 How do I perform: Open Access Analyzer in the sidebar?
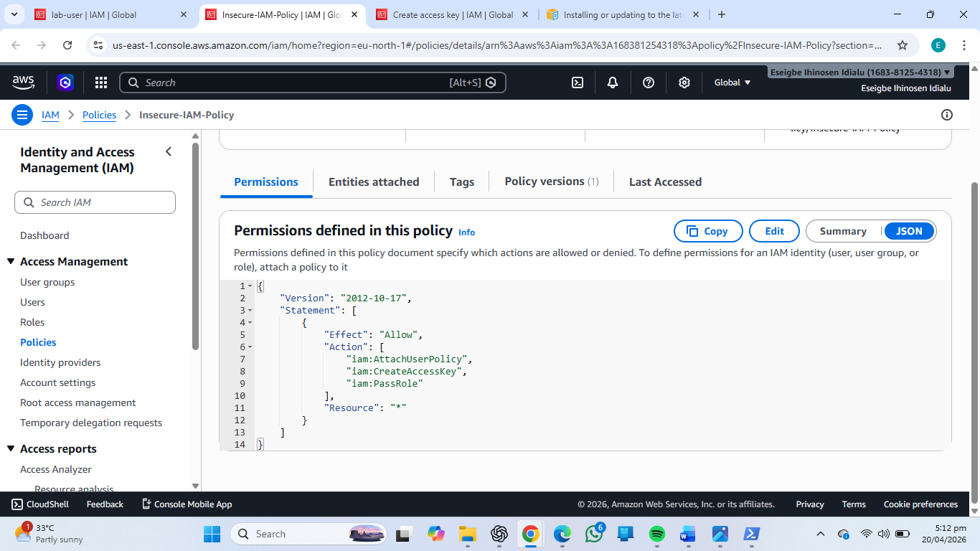click(56, 469)
